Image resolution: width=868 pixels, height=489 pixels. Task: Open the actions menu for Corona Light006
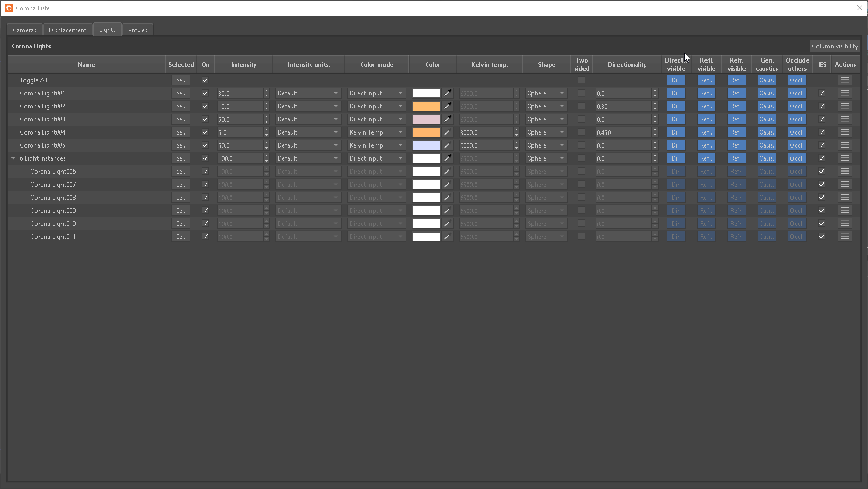pyautogui.click(x=845, y=172)
